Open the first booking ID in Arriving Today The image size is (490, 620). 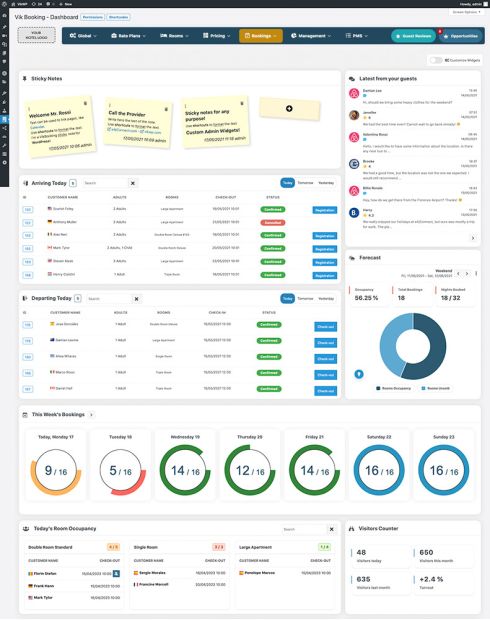click(28, 209)
